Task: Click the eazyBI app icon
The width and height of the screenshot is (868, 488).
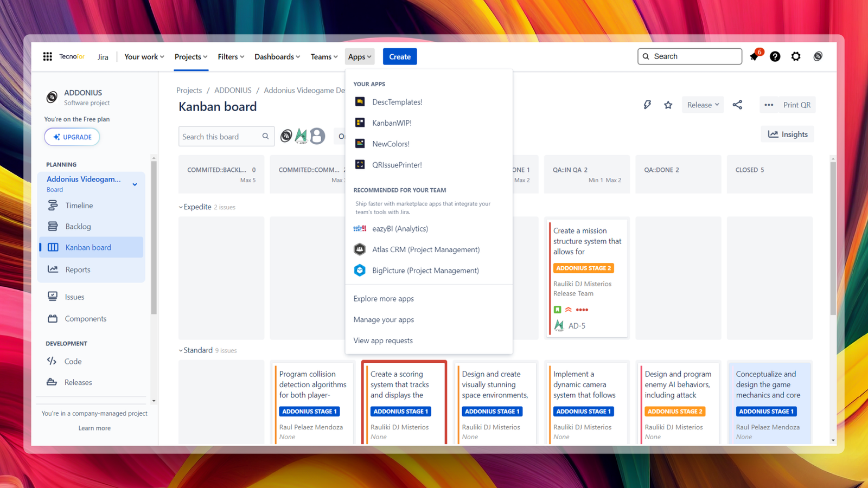Action: 360,229
